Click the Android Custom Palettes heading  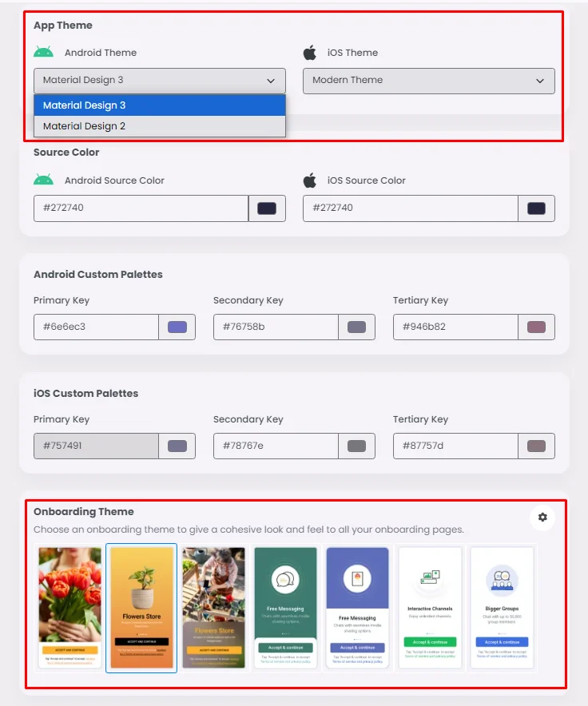[x=97, y=274]
